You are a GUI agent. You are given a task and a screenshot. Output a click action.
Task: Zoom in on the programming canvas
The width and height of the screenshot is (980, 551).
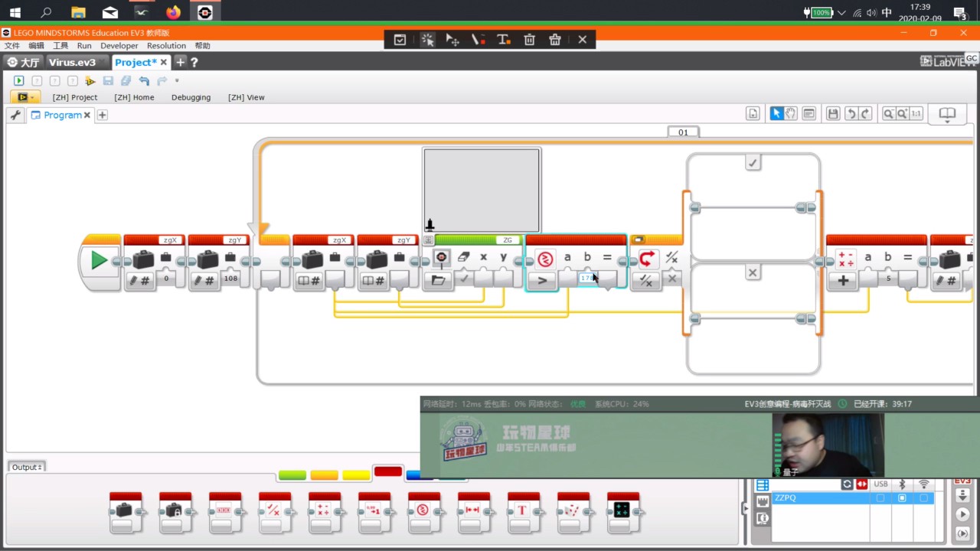coord(903,113)
